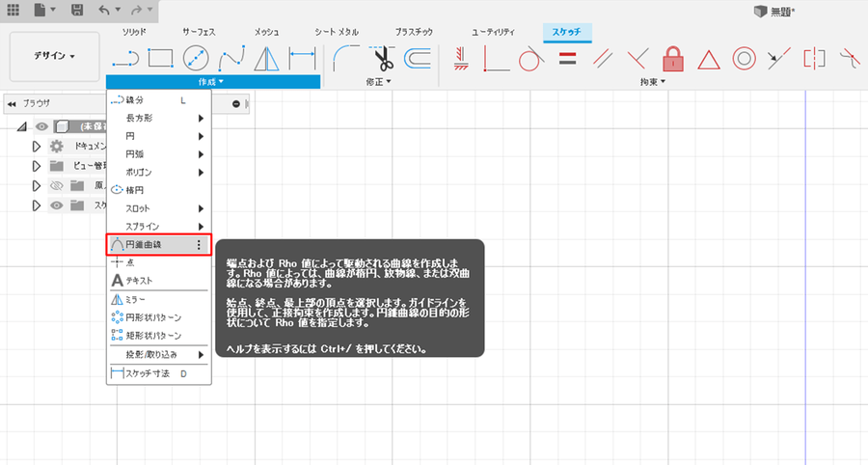Apply Midpoint triangle constraint icon
This screenshot has height=465, width=868.
point(709,59)
